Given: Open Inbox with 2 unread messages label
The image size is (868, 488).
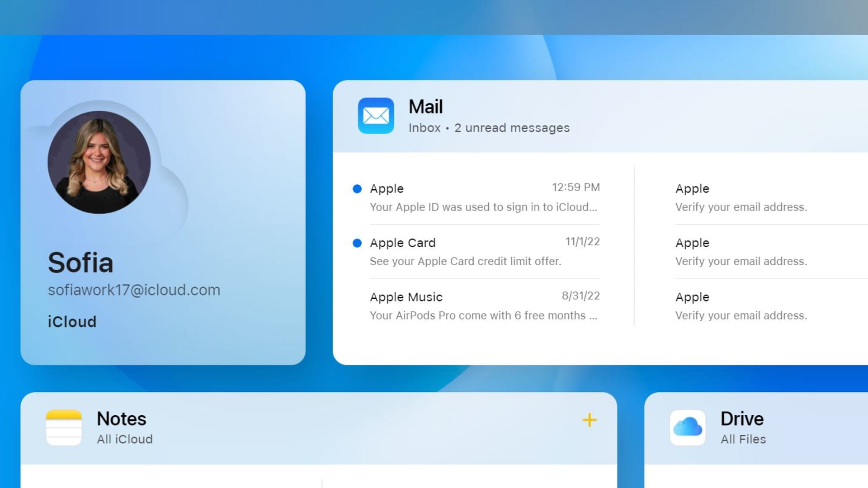Looking at the screenshot, I should pos(489,128).
